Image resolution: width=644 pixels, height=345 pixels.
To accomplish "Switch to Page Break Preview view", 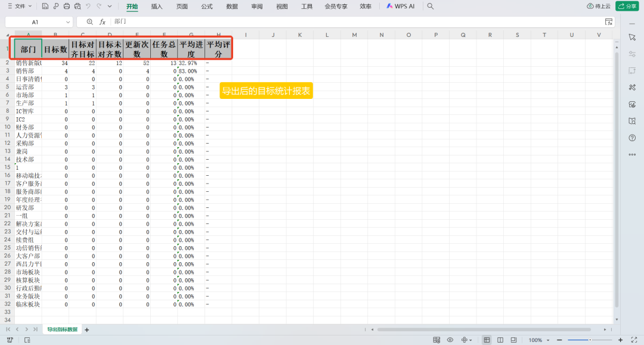I will click(500, 340).
